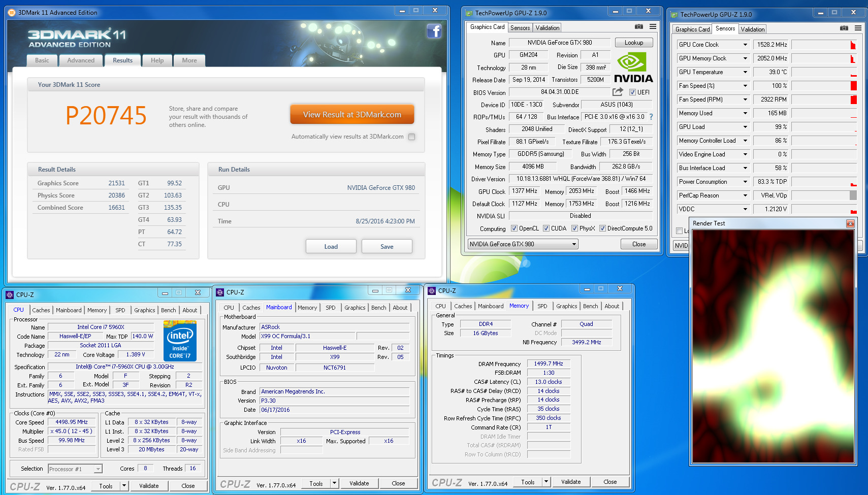The width and height of the screenshot is (868, 495).
Task: Click the GPU Name field NVIDIA GeForce GTX 980
Action: tap(560, 43)
